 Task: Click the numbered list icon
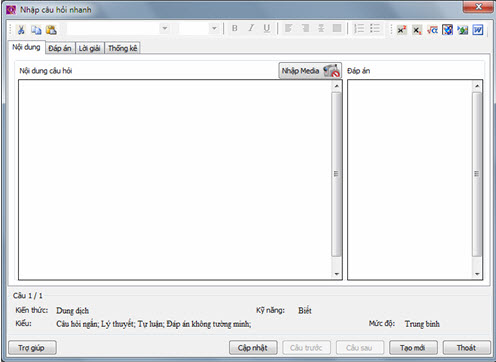(x=359, y=29)
